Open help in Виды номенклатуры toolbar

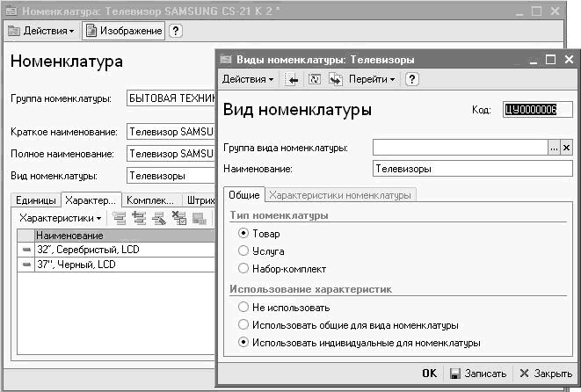412,79
